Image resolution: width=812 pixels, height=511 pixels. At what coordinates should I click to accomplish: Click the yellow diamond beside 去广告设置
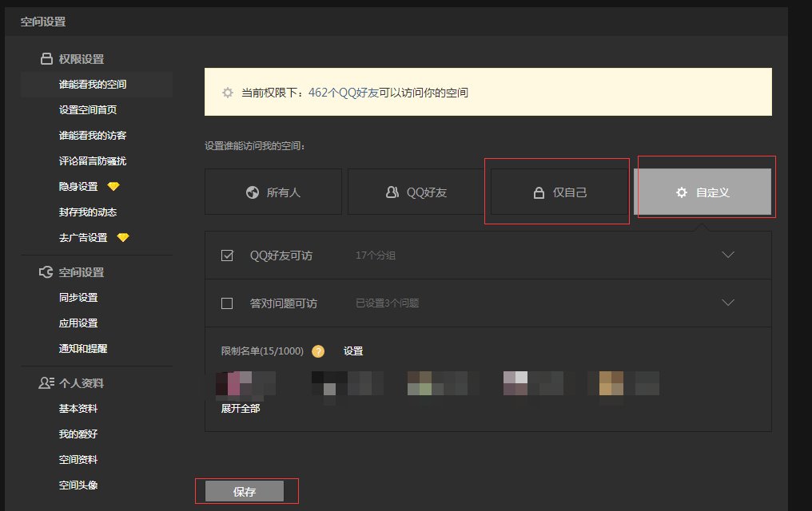point(122,237)
